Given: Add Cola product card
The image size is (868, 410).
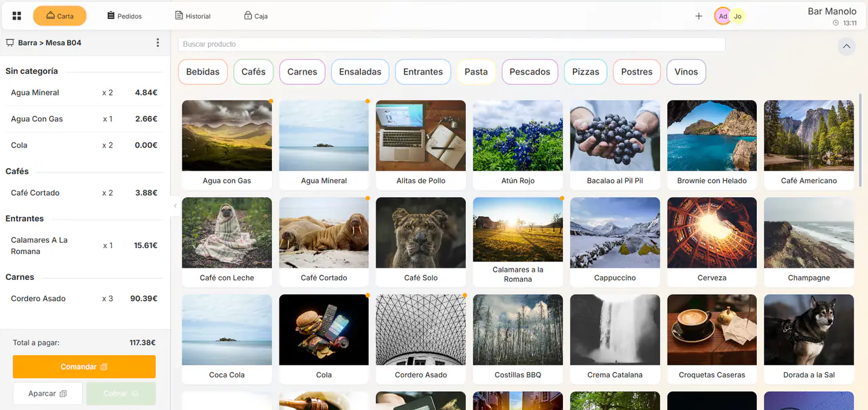Looking at the screenshot, I should click(324, 339).
